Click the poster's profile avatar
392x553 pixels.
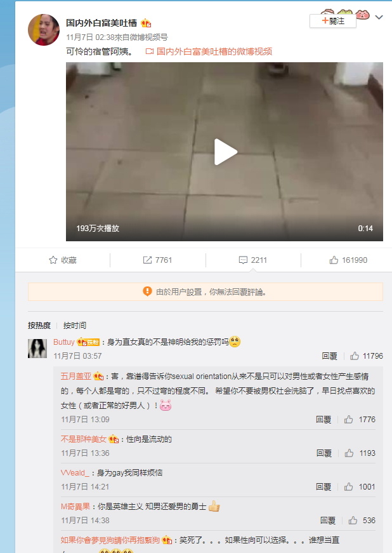pyautogui.click(x=44, y=30)
